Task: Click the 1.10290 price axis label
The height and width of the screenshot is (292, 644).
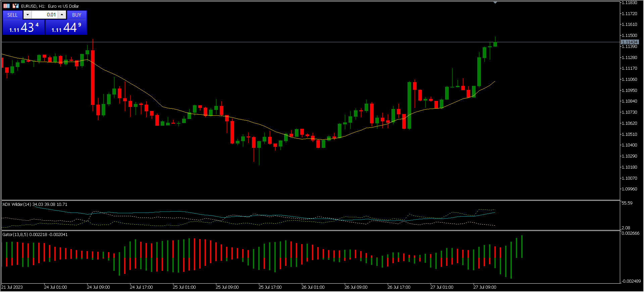Action: point(629,156)
